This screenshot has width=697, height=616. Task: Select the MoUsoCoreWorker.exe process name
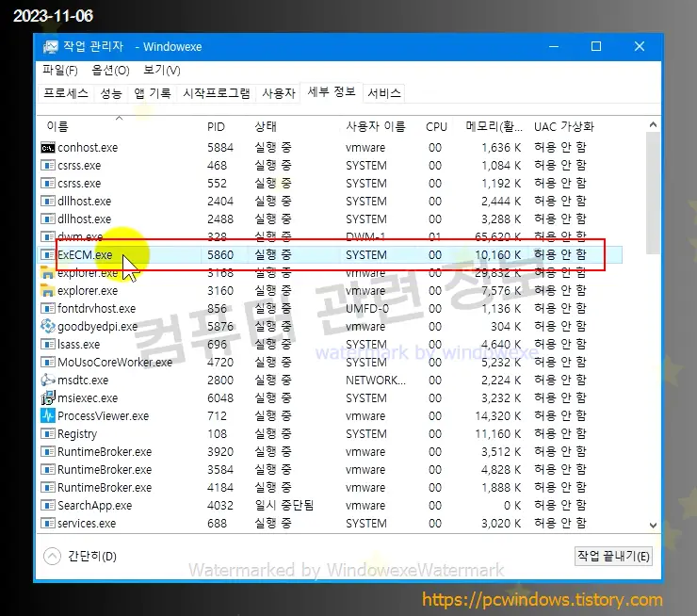[115, 363]
